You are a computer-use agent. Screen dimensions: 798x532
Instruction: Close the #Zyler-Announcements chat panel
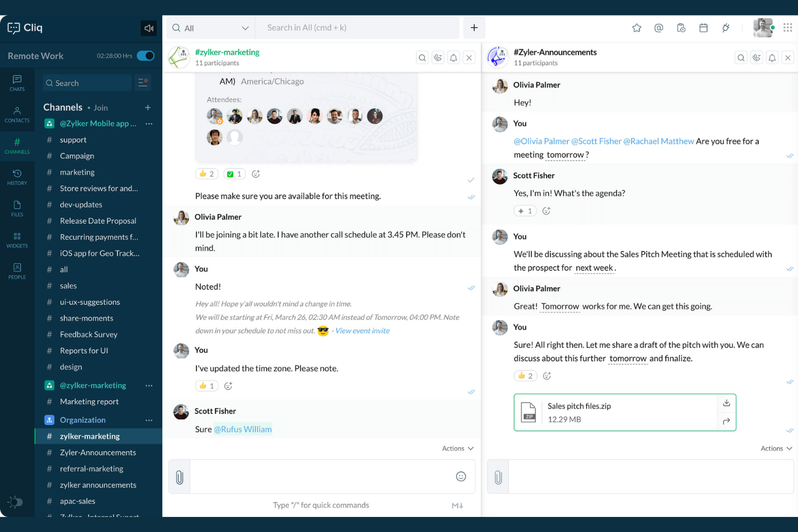tap(788, 58)
